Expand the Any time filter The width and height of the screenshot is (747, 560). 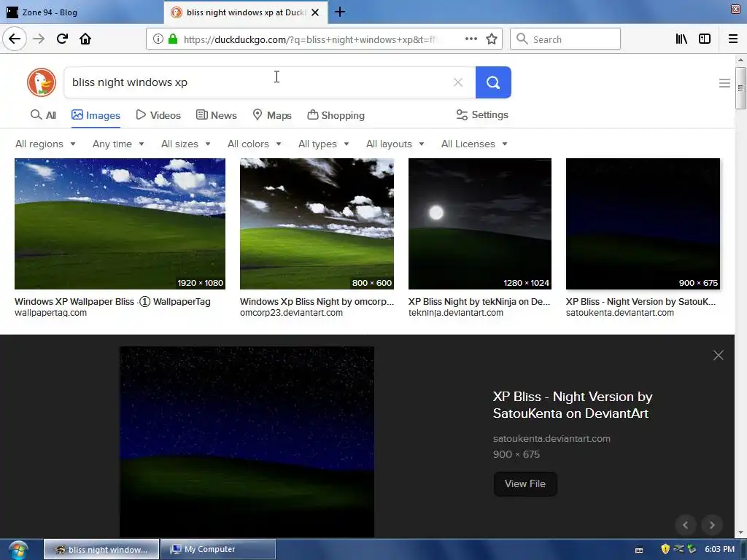[x=118, y=144]
